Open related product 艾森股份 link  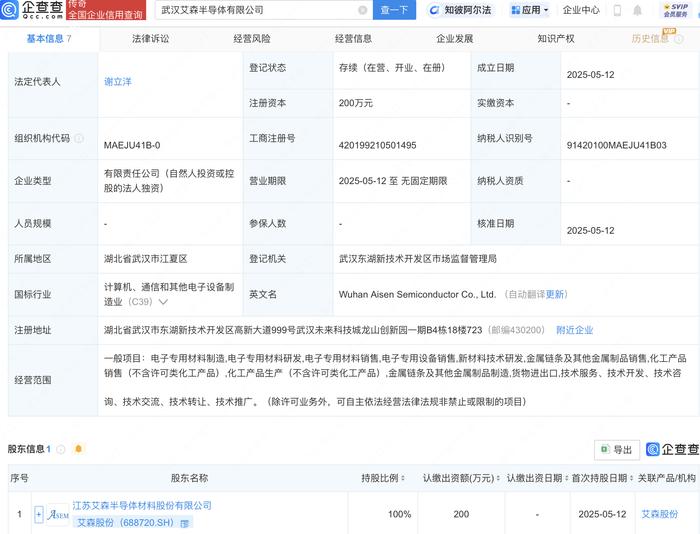659,514
